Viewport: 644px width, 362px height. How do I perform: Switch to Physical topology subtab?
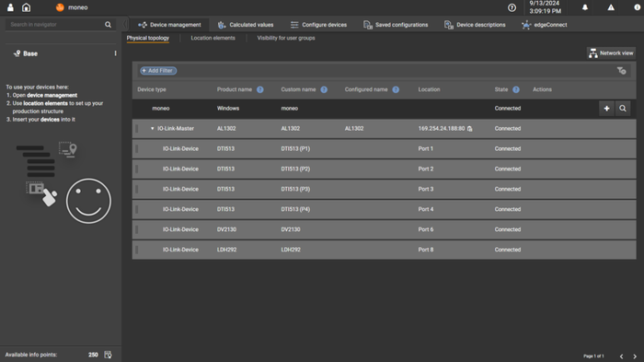pyautogui.click(x=148, y=38)
